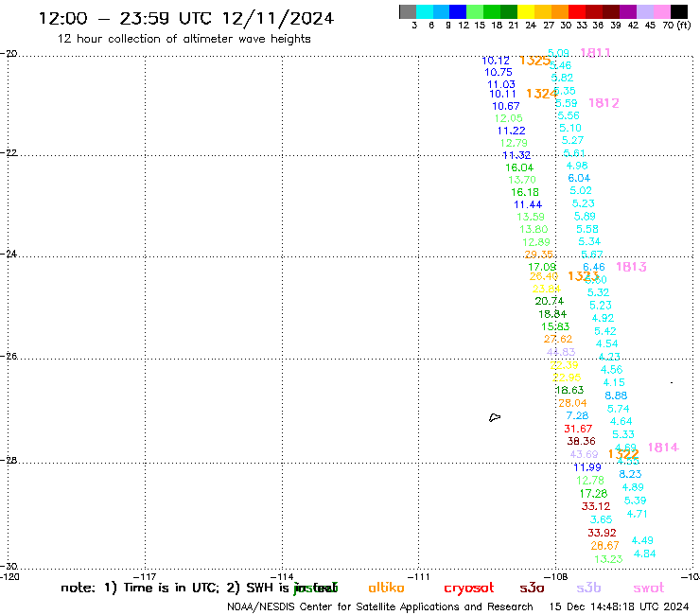The width and height of the screenshot is (700, 615).
Task: Select the light blue value '8.23'
Action: [x=630, y=474]
